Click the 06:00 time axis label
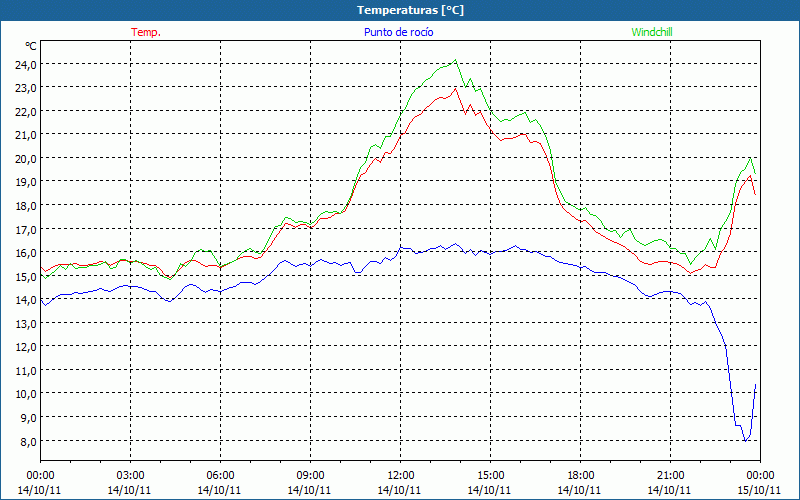This screenshot has width=800, height=500. tap(220, 476)
